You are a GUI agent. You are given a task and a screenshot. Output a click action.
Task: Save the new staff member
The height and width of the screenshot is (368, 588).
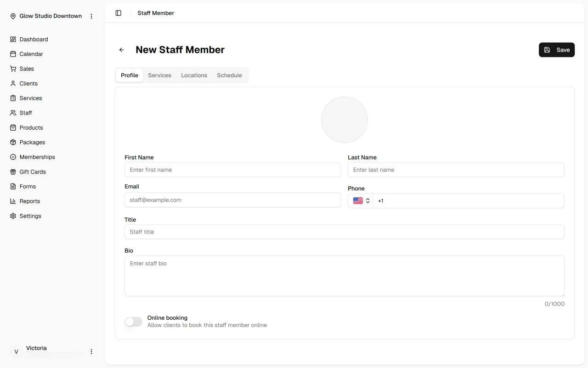(557, 50)
